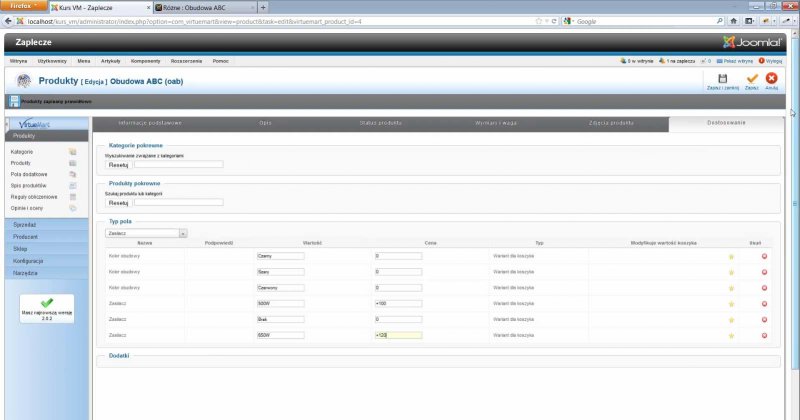
Task: Click the price field containing +120
Action: pyautogui.click(x=398, y=335)
